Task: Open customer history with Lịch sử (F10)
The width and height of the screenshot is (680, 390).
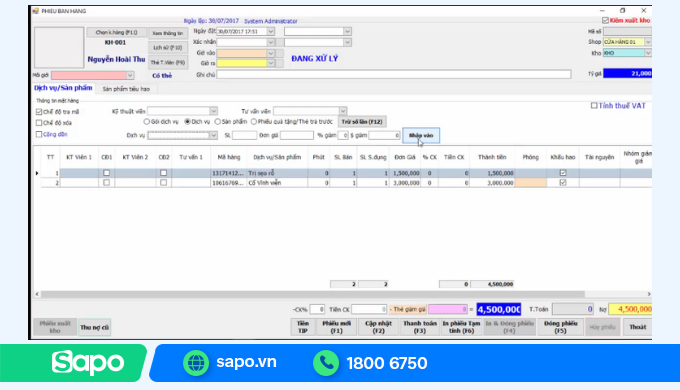Action: (168, 48)
